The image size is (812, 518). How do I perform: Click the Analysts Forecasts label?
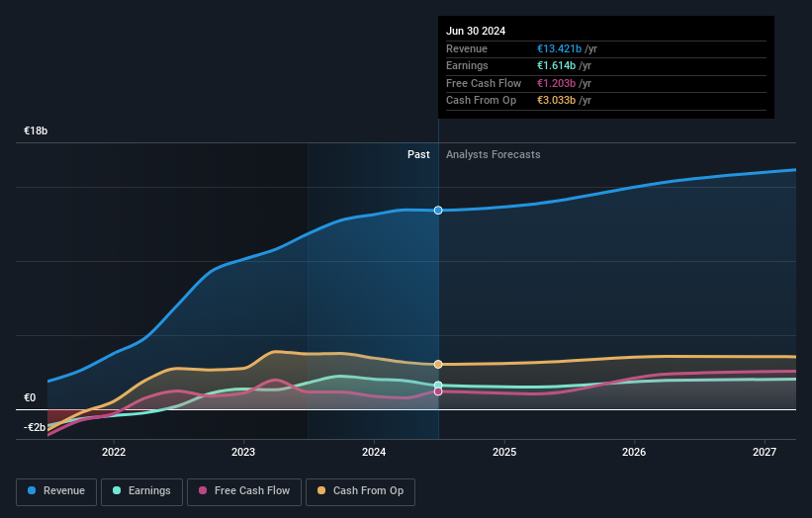[493, 154]
